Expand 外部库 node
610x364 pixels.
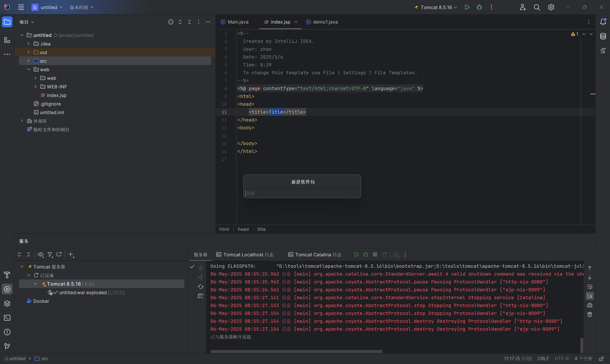click(x=22, y=121)
